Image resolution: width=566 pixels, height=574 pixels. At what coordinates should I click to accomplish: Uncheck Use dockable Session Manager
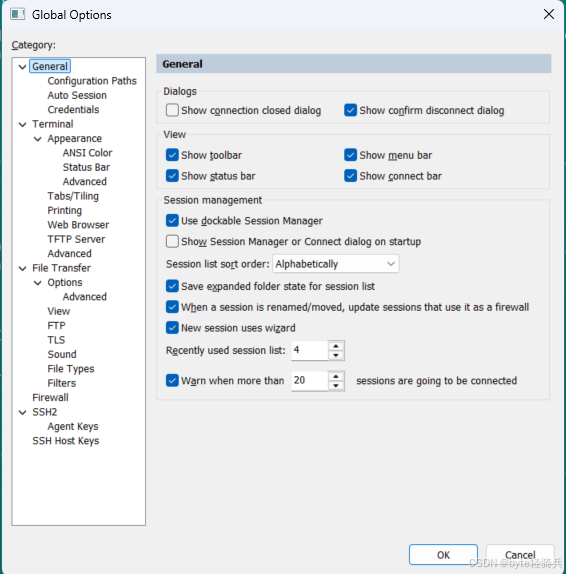172,221
